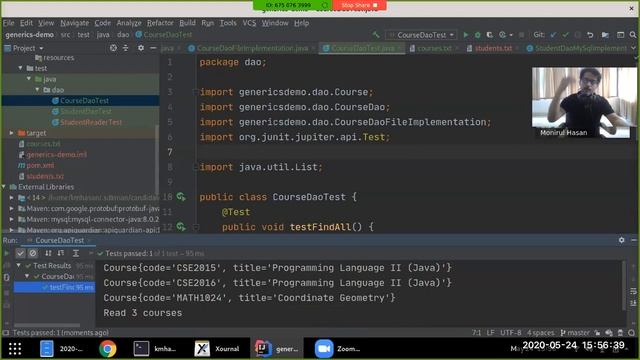Open Project panel settings gear
This screenshot has height=360, width=640.
tap(141, 48)
